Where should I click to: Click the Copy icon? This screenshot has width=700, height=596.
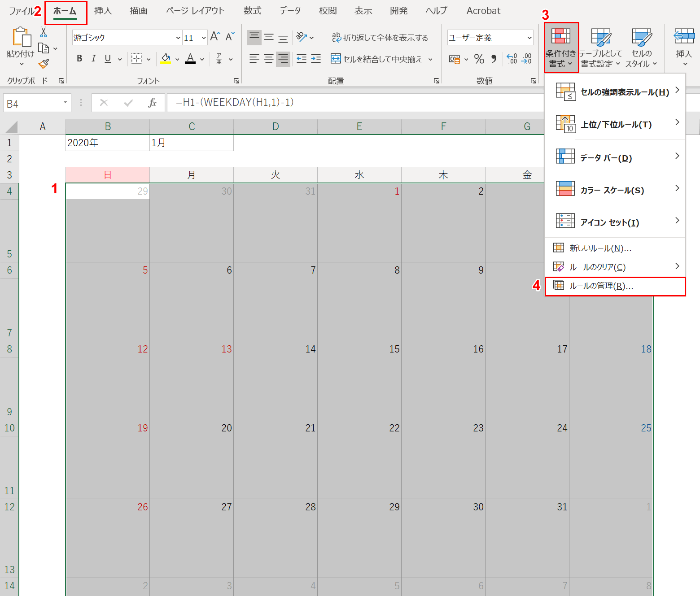click(44, 48)
